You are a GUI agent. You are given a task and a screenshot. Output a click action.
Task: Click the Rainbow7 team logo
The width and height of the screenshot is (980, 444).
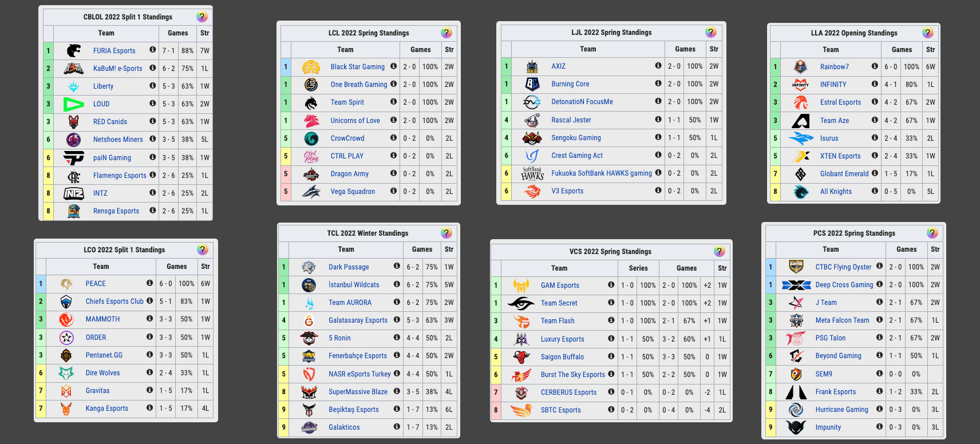[800, 67]
